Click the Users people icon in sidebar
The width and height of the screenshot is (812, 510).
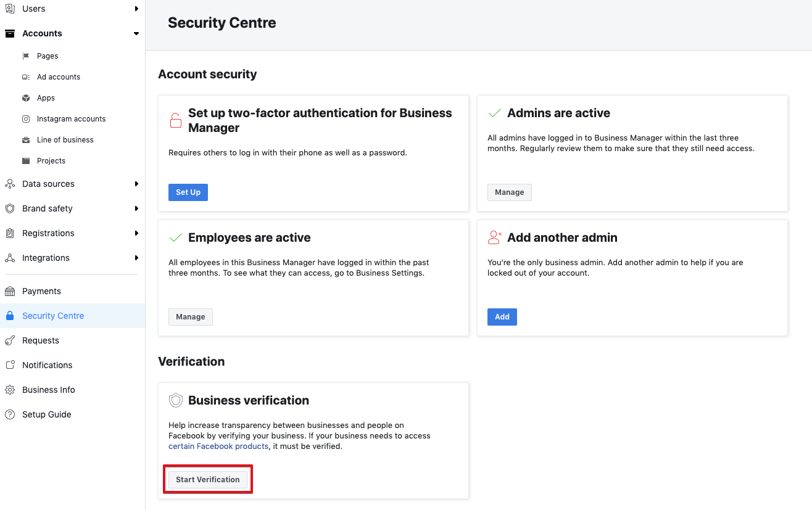10,9
